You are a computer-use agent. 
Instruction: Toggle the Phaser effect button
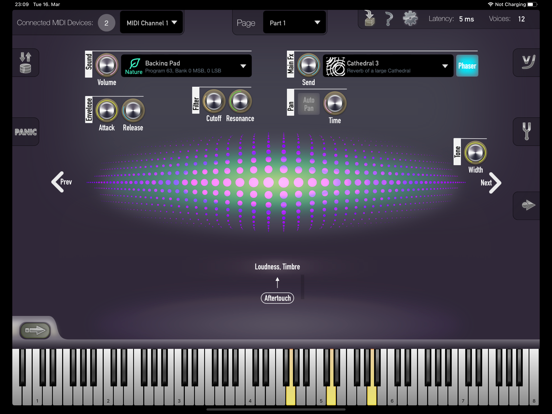point(467,66)
